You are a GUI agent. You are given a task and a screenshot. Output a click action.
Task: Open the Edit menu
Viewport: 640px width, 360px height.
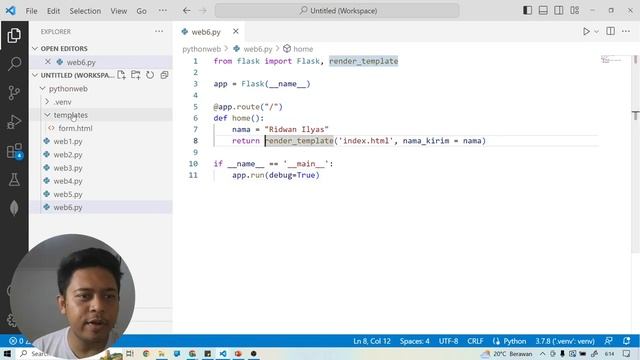click(53, 11)
